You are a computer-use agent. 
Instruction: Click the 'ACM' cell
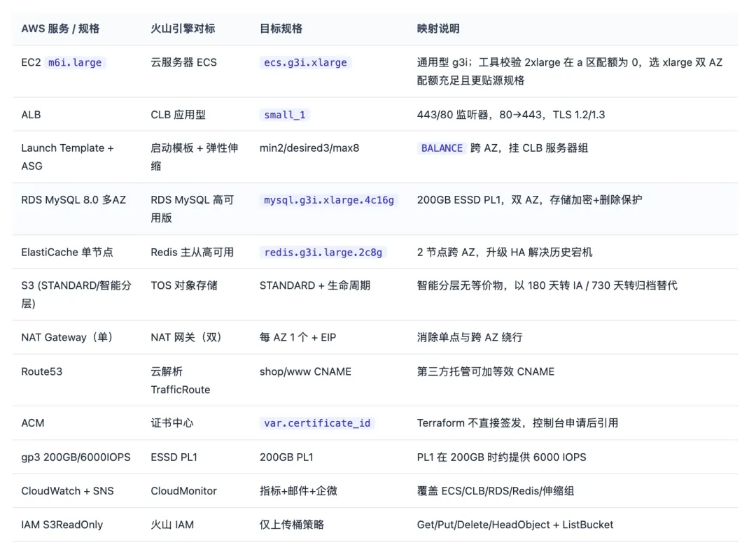32,423
